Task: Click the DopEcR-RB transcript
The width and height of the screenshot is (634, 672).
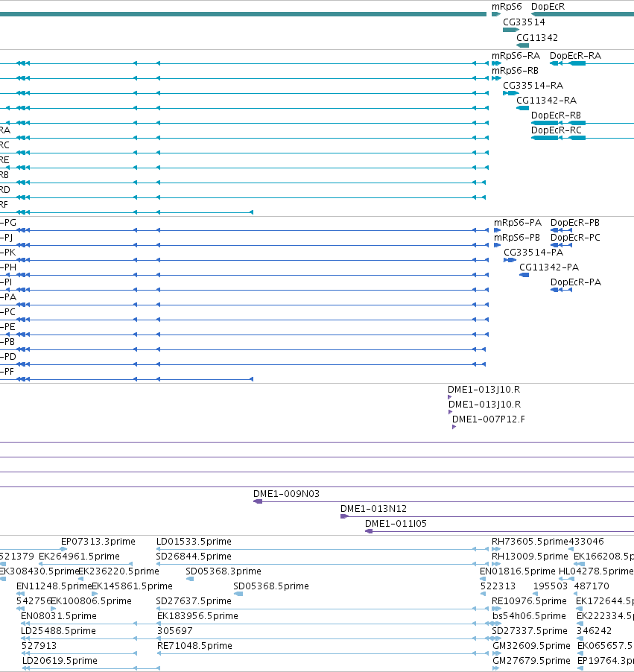Action: pyautogui.click(x=583, y=123)
